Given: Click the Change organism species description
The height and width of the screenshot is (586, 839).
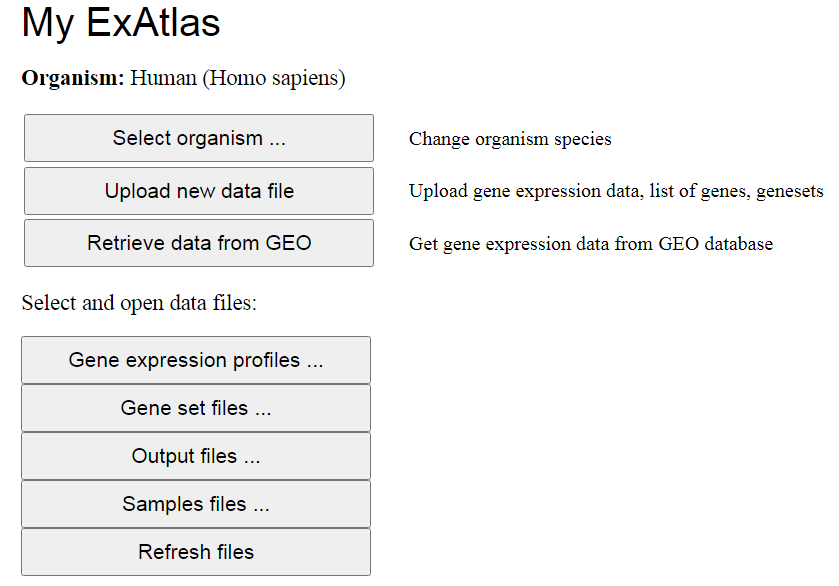Looking at the screenshot, I should coord(510,139).
